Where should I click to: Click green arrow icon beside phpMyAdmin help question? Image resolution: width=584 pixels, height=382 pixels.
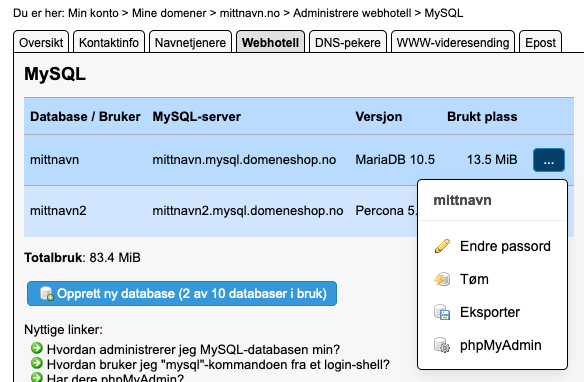(x=36, y=377)
